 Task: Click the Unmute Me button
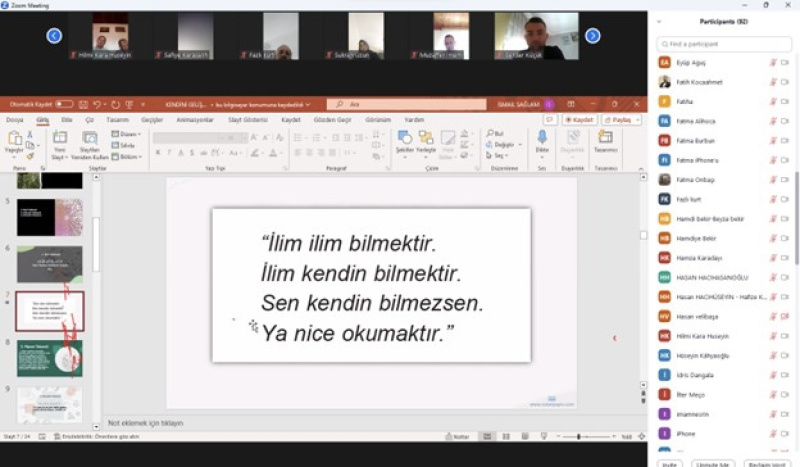click(x=713, y=464)
